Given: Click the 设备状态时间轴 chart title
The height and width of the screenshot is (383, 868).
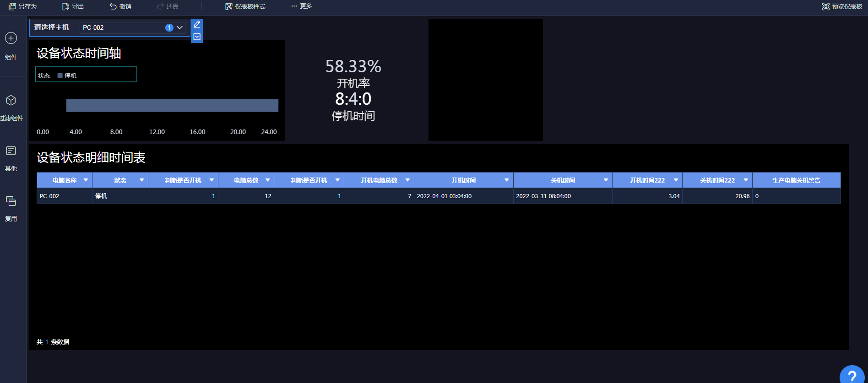Looking at the screenshot, I should coord(79,54).
